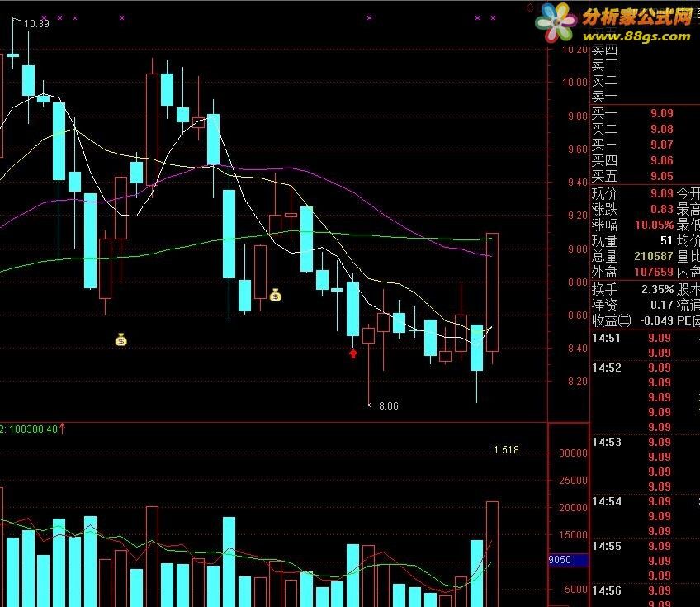Viewport: 700px width, 607px height.
Task: Select the 14:55 tick trade row
Action: [x=645, y=546]
